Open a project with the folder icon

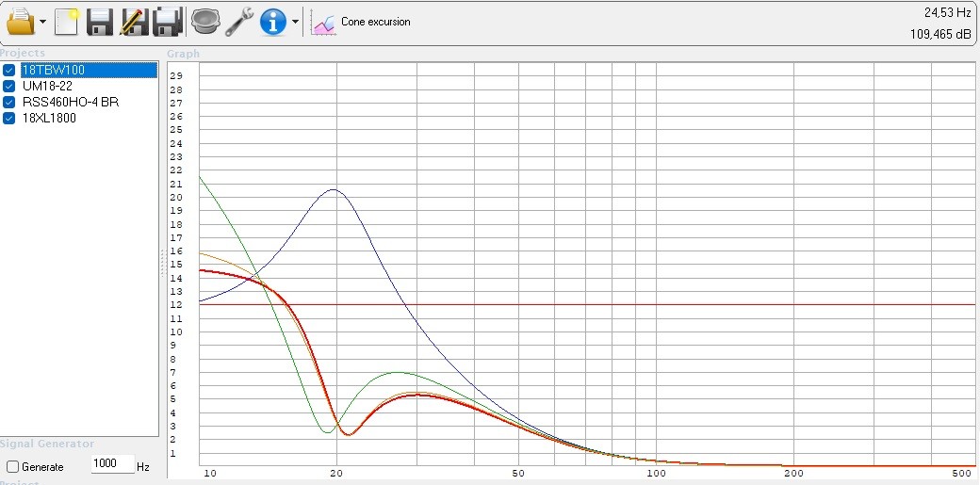pyautogui.click(x=21, y=22)
